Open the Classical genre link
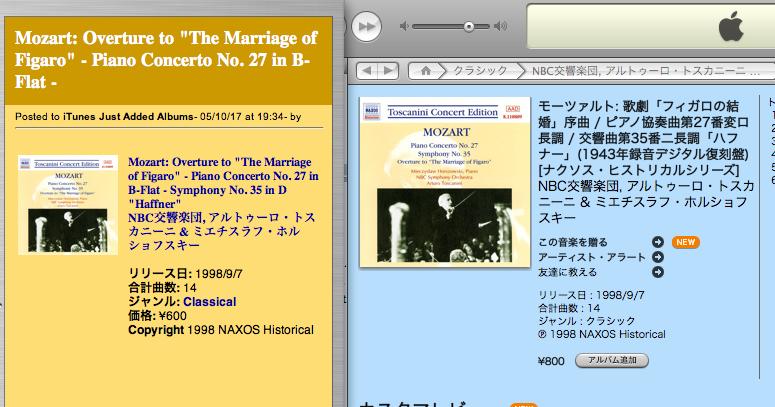Image resolution: width=775 pixels, height=407 pixels. [x=210, y=302]
